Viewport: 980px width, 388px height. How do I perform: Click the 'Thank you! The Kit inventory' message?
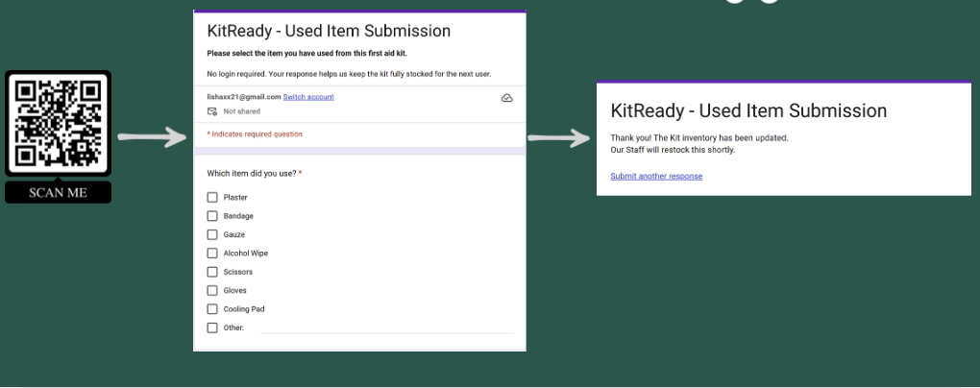click(x=699, y=138)
